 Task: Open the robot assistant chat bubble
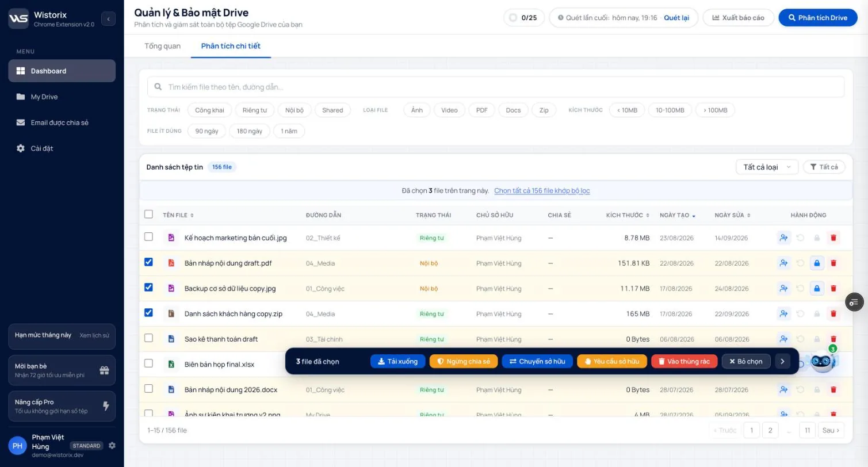(822, 361)
